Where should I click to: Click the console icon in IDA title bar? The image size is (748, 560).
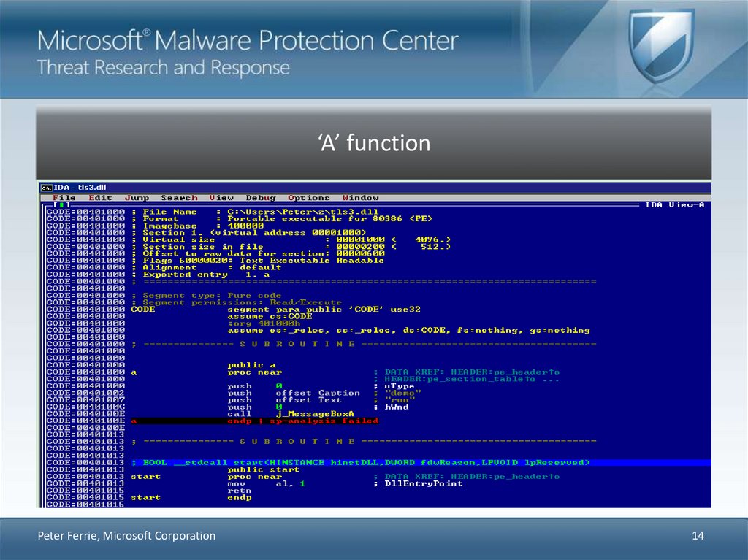(x=46, y=188)
